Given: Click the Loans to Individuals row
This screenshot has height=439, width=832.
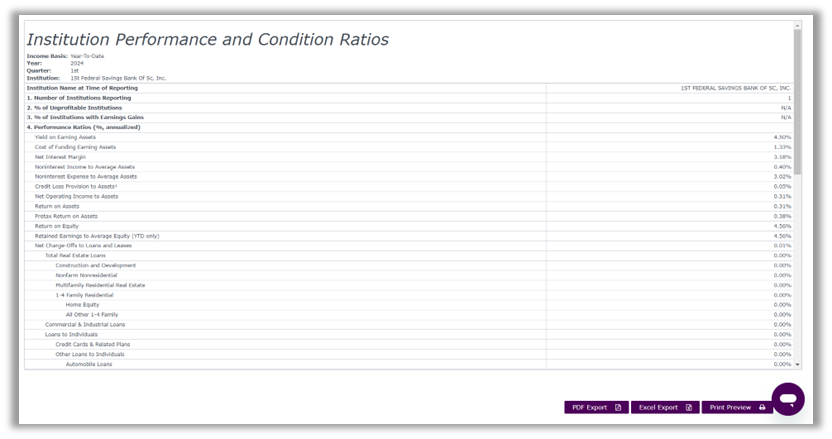Looking at the screenshot, I should point(409,334).
